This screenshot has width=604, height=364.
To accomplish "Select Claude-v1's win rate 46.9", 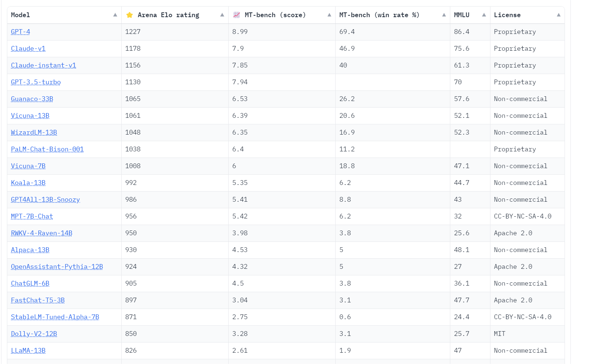I will [347, 49].
